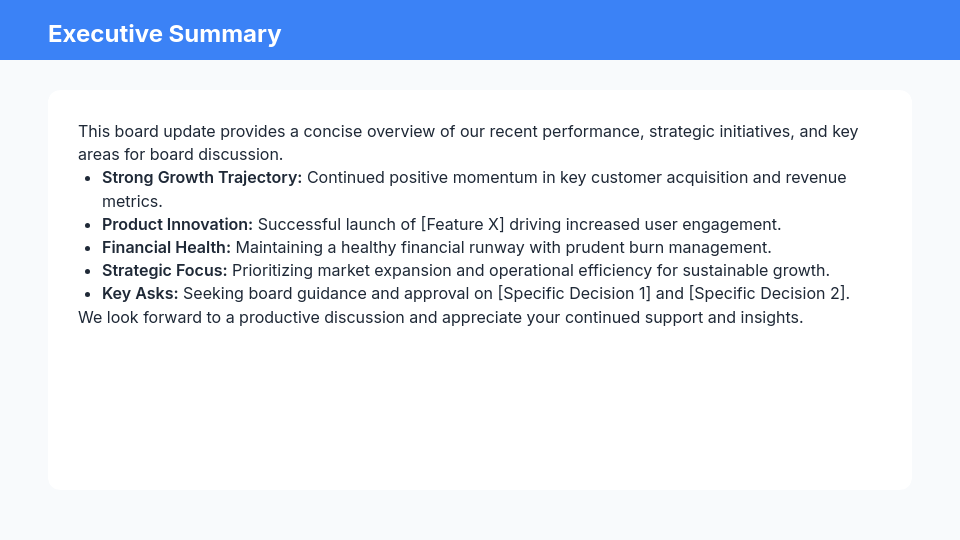Image resolution: width=960 pixels, height=540 pixels.
Task: Click the "[Feature X]" placeholder text
Action: [x=462, y=224]
